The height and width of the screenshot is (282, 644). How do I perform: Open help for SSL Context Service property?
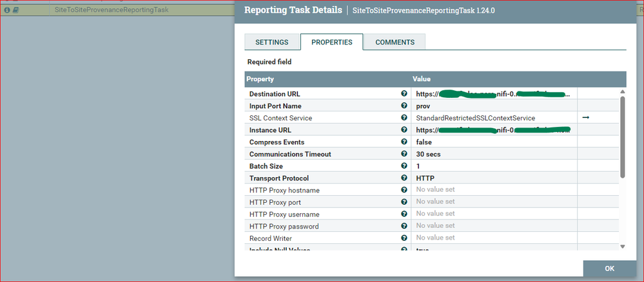[404, 118]
